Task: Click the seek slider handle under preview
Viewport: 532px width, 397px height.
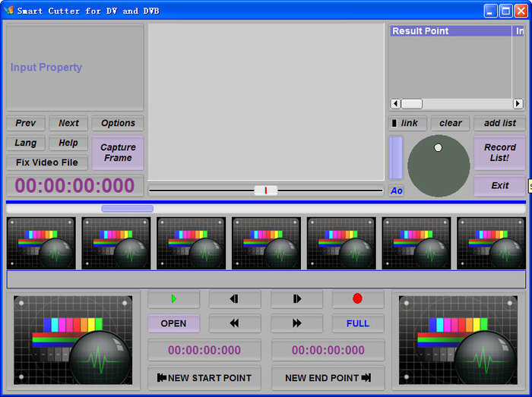Action: coord(266,191)
